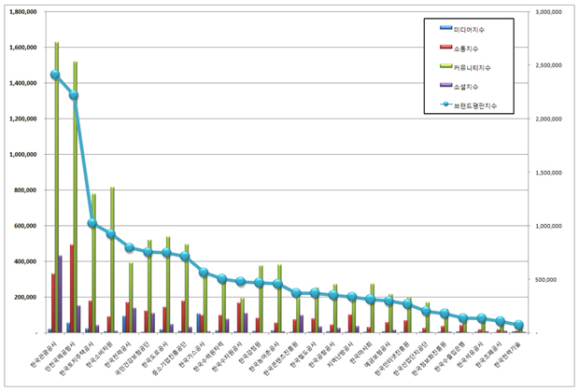Viewport: 579px width, 392px height.
Task: Select the blue bar for 한국가스공사
Action: pyautogui.click(x=198, y=323)
